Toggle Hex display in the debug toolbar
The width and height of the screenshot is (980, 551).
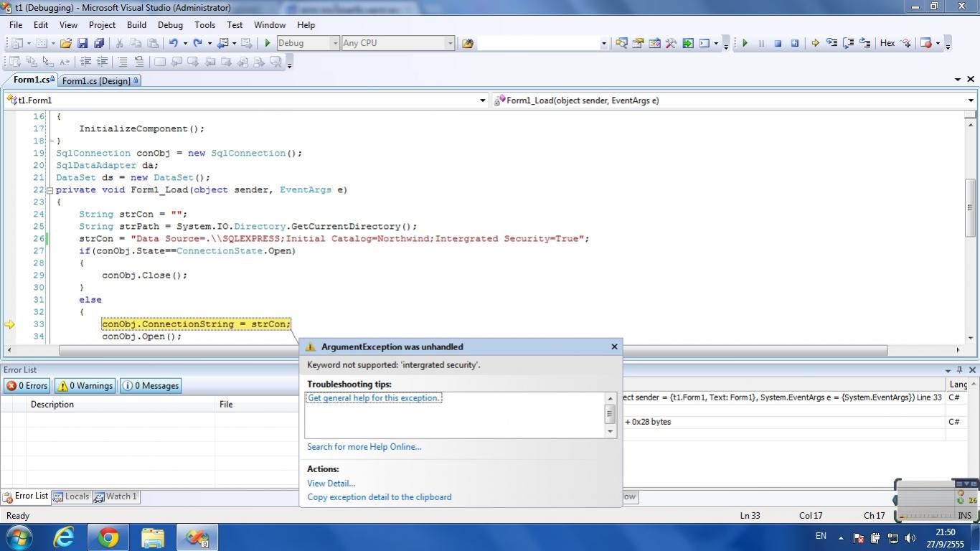click(887, 43)
